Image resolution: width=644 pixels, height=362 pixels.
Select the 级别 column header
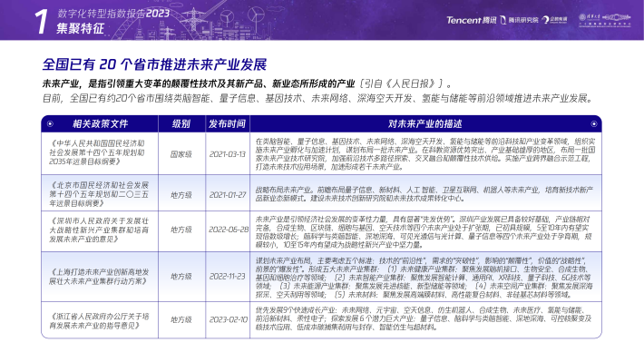pyautogui.click(x=181, y=123)
